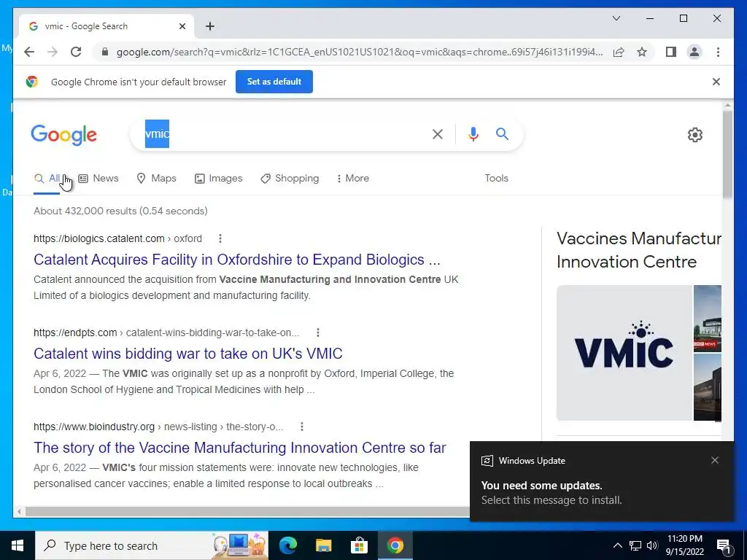Open the Chrome side panel
The width and height of the screenshot is (747, 560).
671,52
